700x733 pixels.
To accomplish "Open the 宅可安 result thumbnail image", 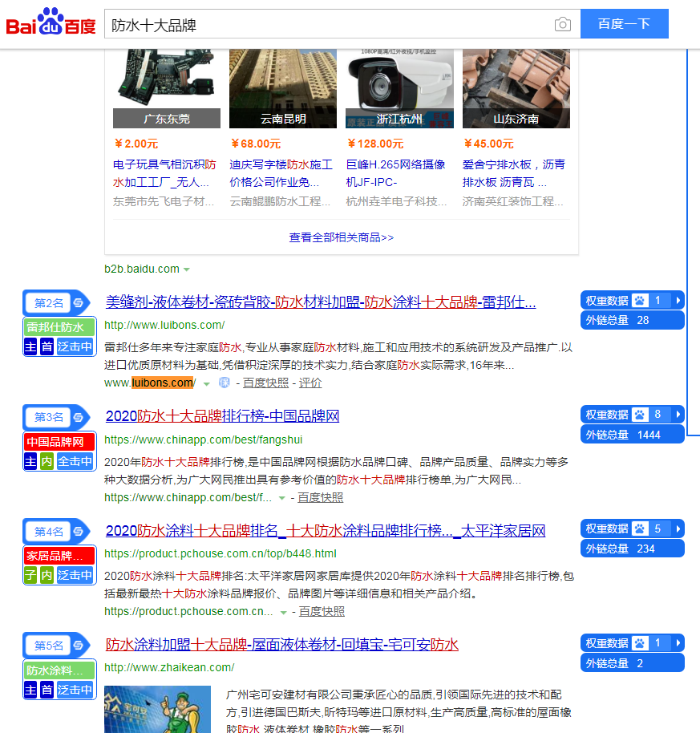I will point(157,709).
